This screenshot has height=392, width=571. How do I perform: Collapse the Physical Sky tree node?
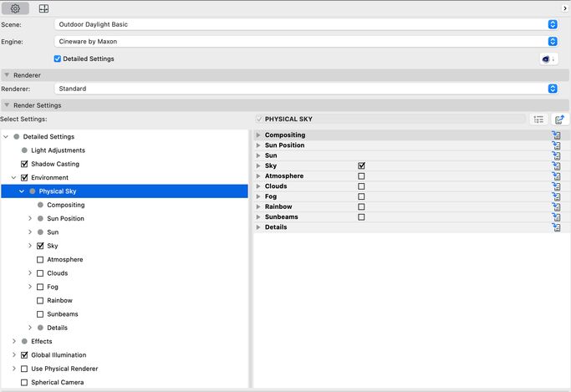tap(22, 191)
